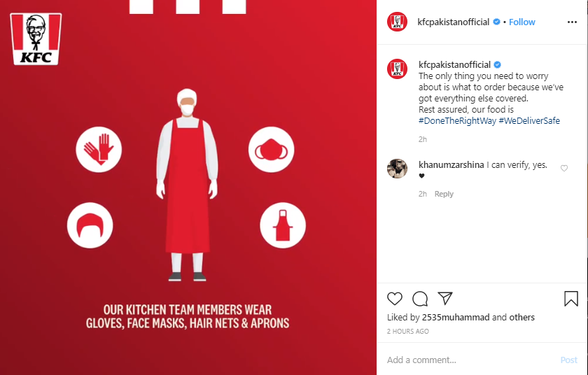Viewport: 588px width, 375px height.
Task: Share post via paper plane icon
Action: [x=445, y=298]
